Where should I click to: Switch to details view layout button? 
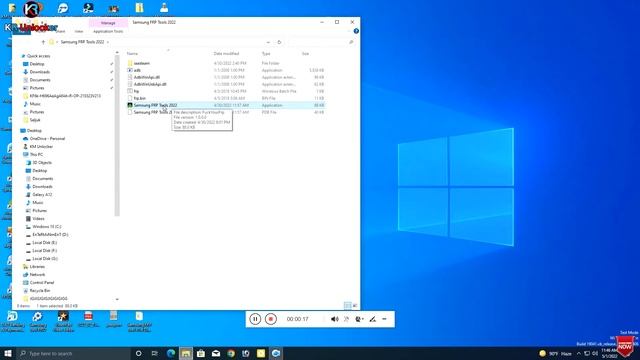[x=347, y=305]
